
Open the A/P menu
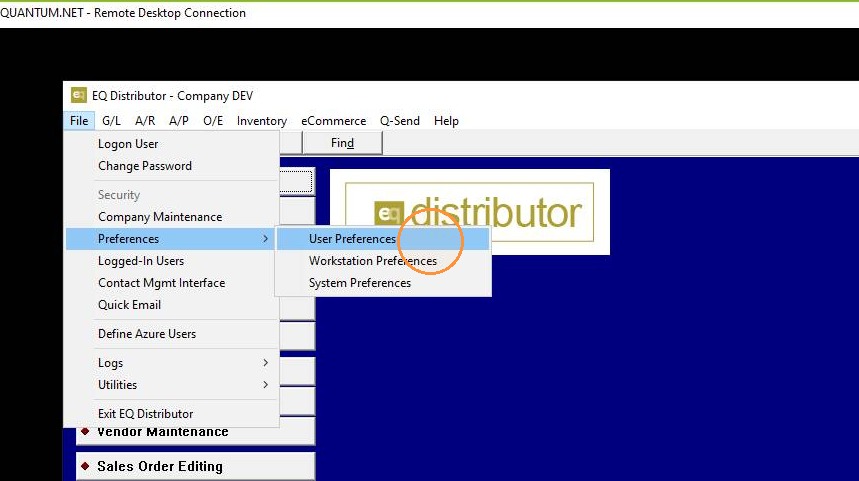(x=179, y=121)
